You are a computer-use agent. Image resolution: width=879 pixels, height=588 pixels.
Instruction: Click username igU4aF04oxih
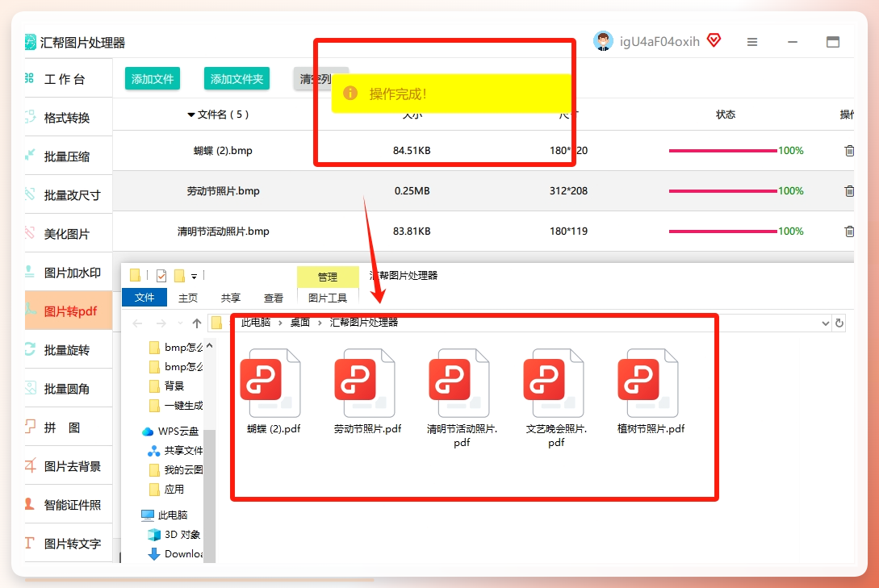tap(659, 41)
